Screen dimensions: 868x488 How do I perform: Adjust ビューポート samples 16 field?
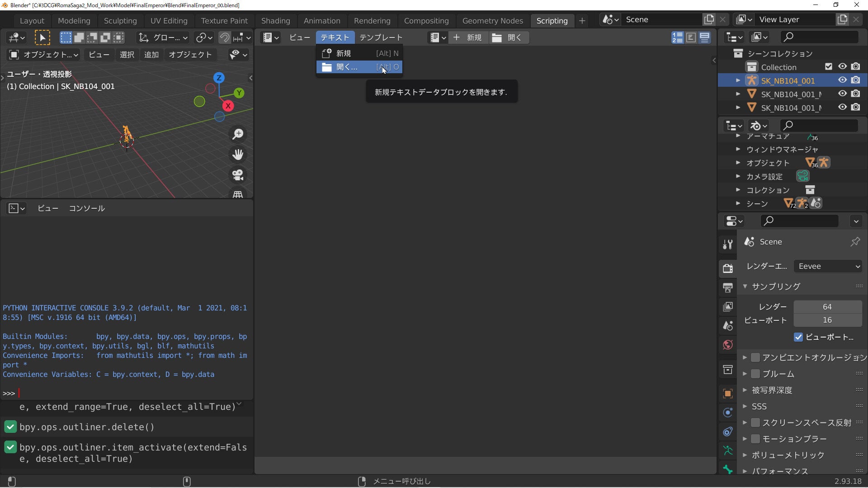(x=827, y=320)
